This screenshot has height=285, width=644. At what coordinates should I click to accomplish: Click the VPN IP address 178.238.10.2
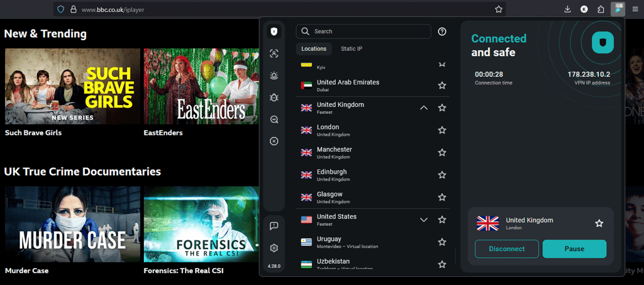click(589, 74)
